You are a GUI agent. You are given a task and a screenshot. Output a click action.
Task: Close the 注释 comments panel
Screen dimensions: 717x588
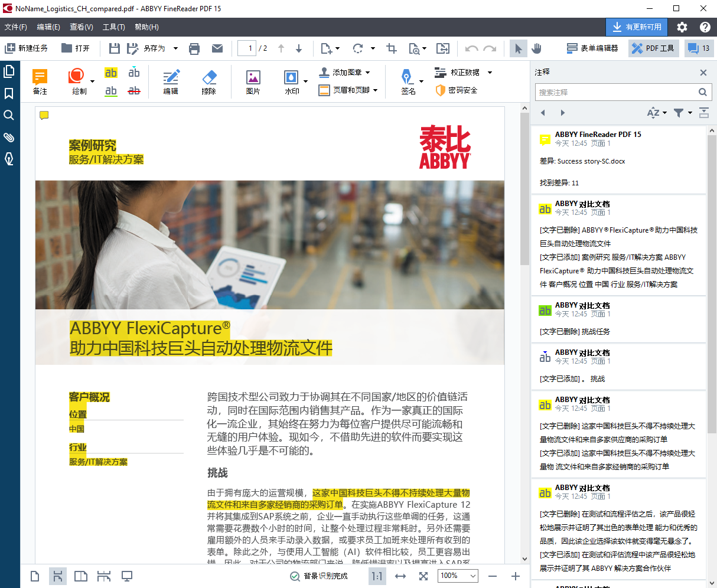pos(703,73)
